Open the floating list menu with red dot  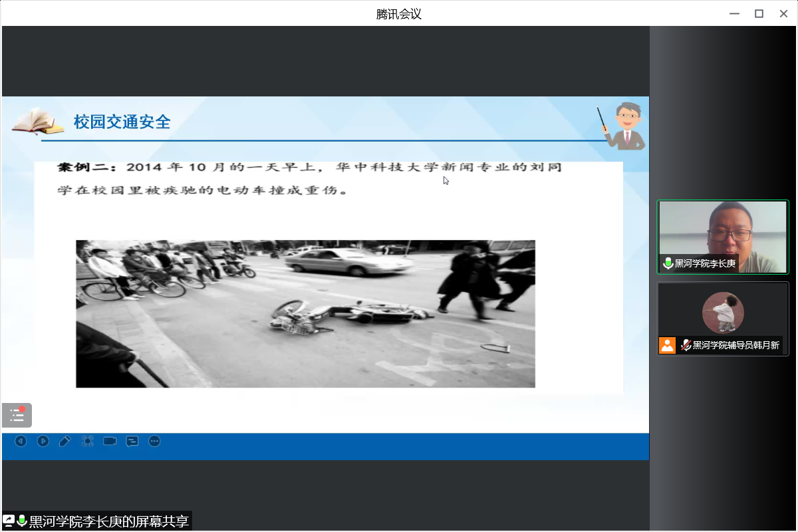pos(17,416)
